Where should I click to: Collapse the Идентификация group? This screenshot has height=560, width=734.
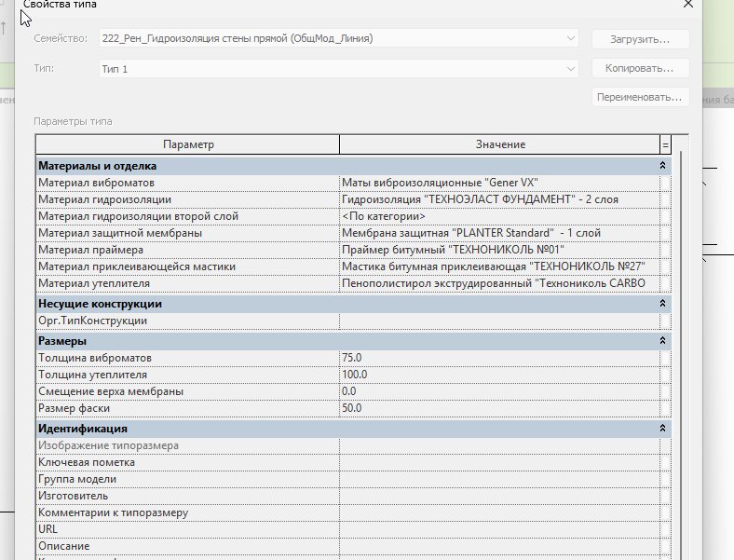(662, 428)
